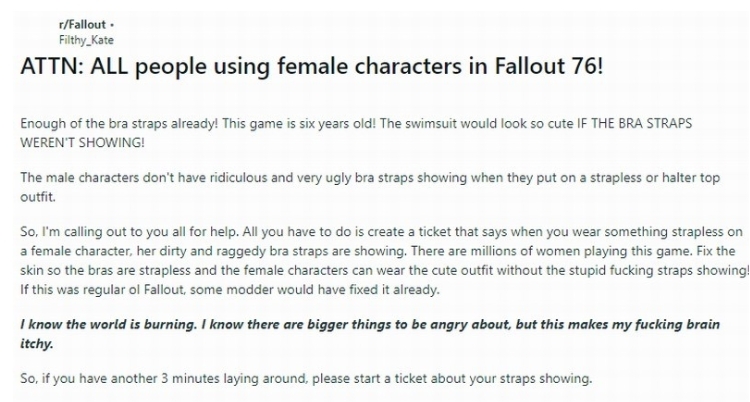Click the single word line 'outfit.'

(38, 197)
